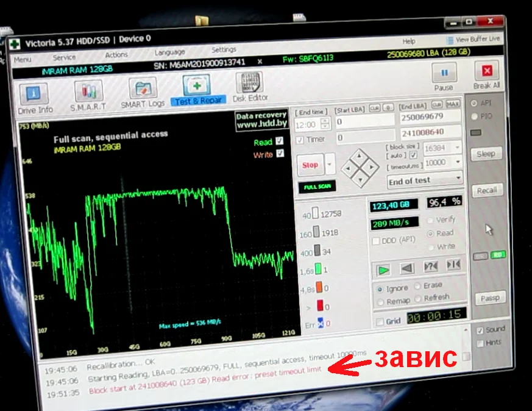Click the MAX button for End LBA
Image resolution: width=532 pixels, height=411 pixels.
(453, 104)
